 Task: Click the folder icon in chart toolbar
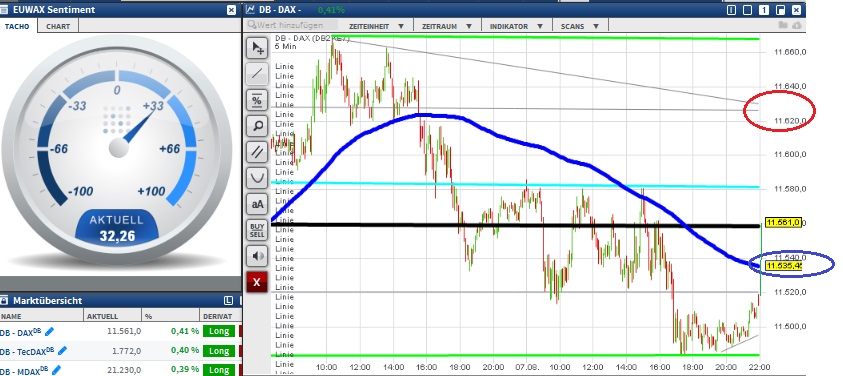pyautogui.click(x=783, y=25)
